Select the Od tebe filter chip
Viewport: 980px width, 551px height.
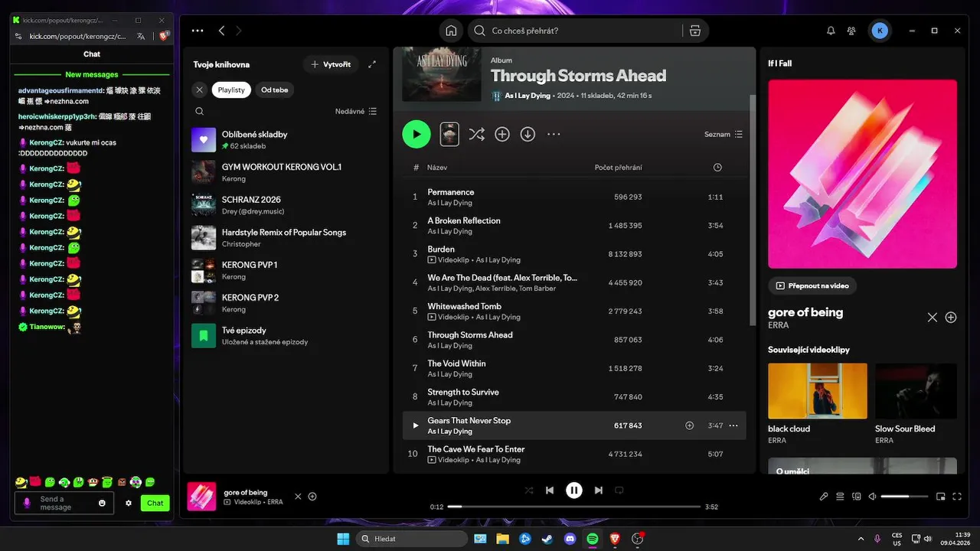[x=275, y=90]
